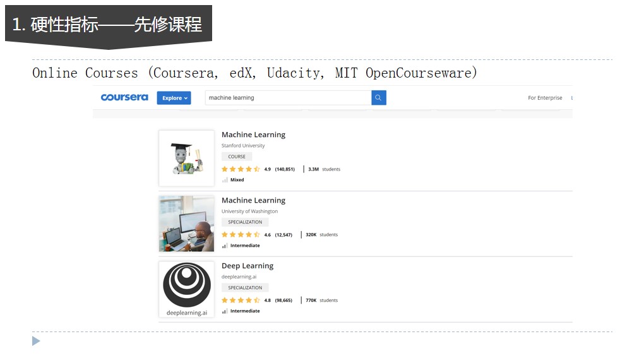Open the For Enterprise link
The width and height of the screenshot is (644, 358).
click(x=545, y=98)
